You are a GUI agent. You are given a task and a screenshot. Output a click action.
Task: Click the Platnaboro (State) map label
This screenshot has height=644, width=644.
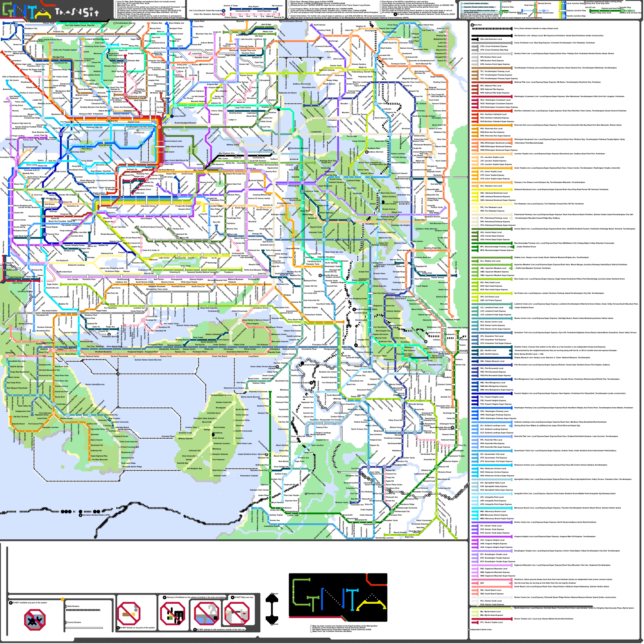coord(315,493)
